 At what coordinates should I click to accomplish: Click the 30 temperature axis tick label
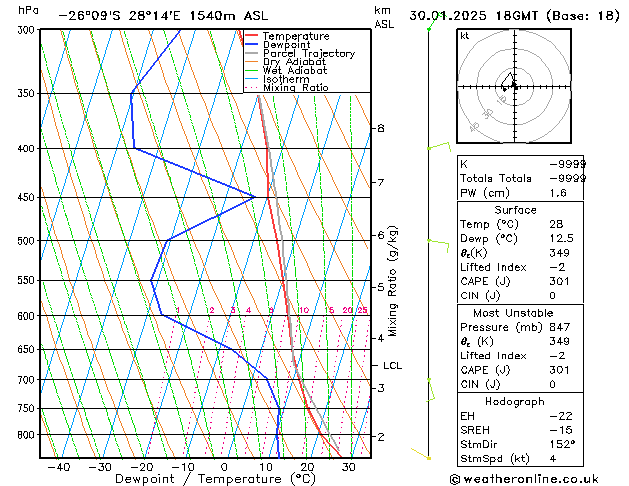click(348, 467)
